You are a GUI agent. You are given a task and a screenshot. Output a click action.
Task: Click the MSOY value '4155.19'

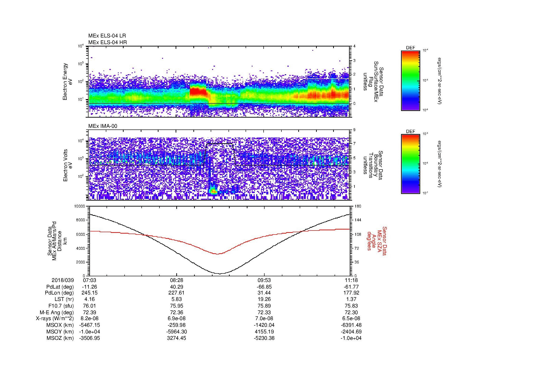(264, 332)
